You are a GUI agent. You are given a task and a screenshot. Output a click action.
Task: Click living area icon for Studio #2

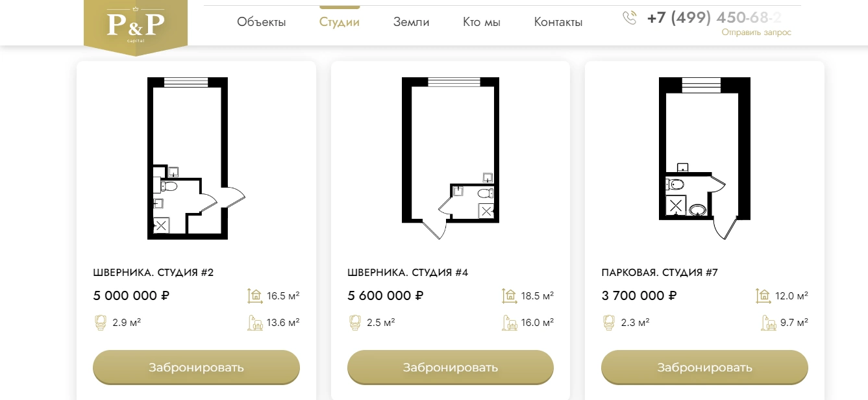pyautogui.click(x=254, y=323)
